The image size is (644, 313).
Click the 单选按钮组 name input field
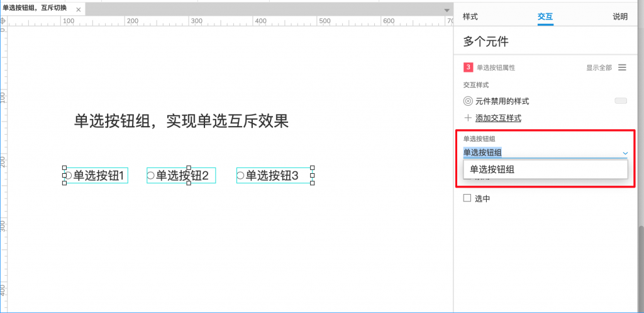[541, 152]
